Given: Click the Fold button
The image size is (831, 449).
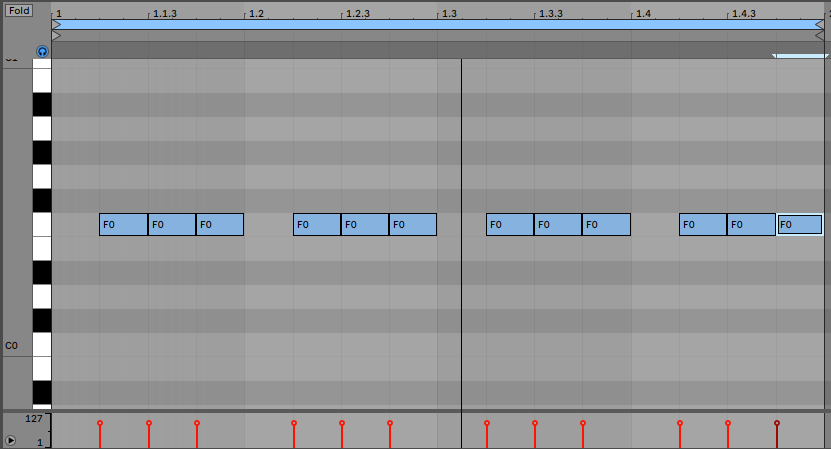Looking at the screenshot, I should pyautogui.click(x=19, y=11).
